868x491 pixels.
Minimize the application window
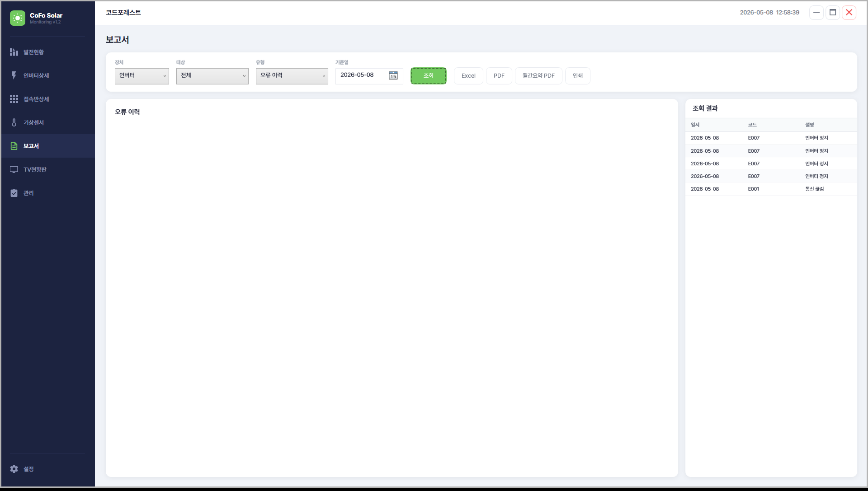pyautogui.click(x=816, y=13)
